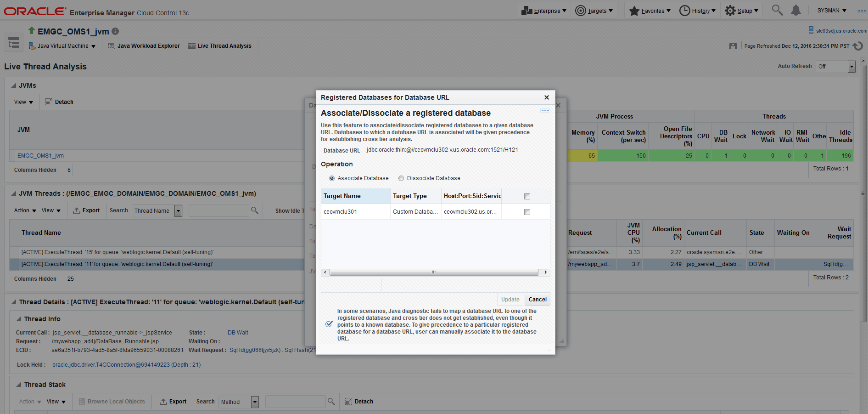868x414 pixels.
Task: Open the Auto Refresh dropdown
Action: (851, 66)
